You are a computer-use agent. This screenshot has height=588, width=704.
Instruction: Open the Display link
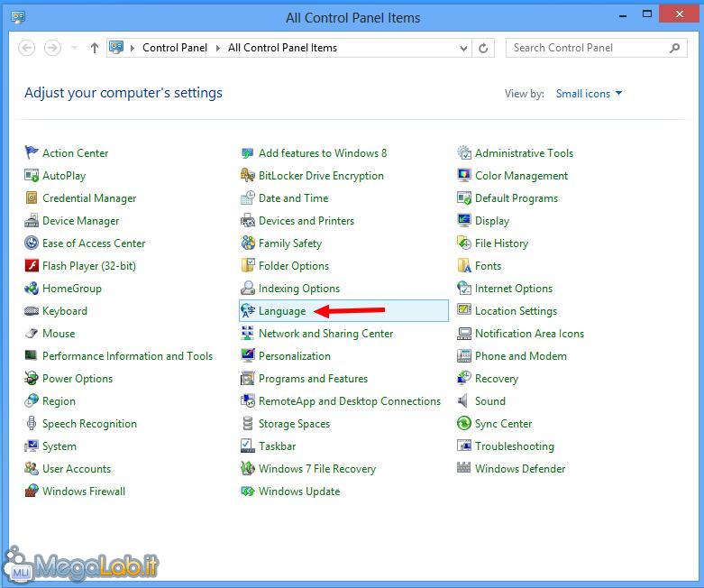(x=492, y=221)
